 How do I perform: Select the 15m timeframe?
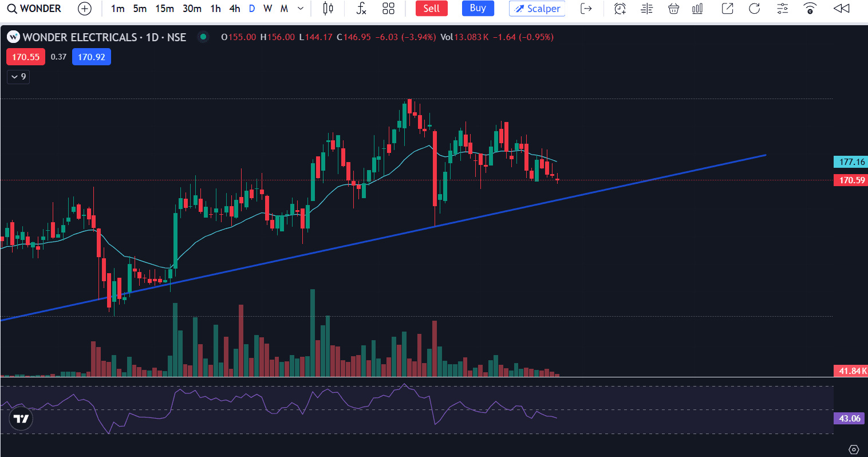pos(164,9)
